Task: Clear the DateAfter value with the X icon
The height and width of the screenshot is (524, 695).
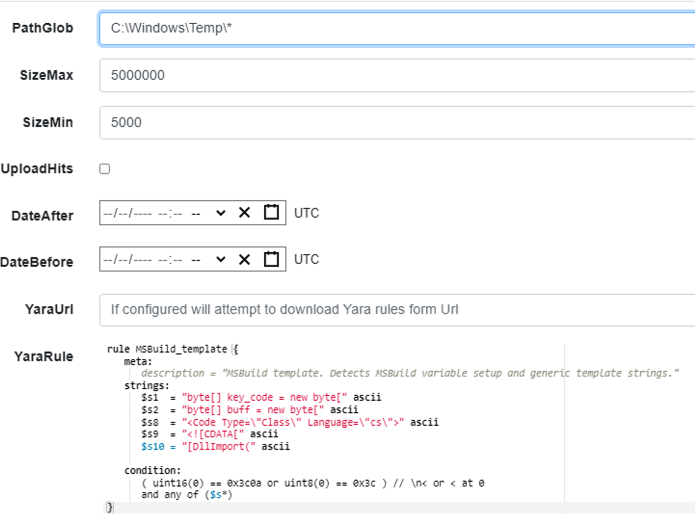Action: 246,213
